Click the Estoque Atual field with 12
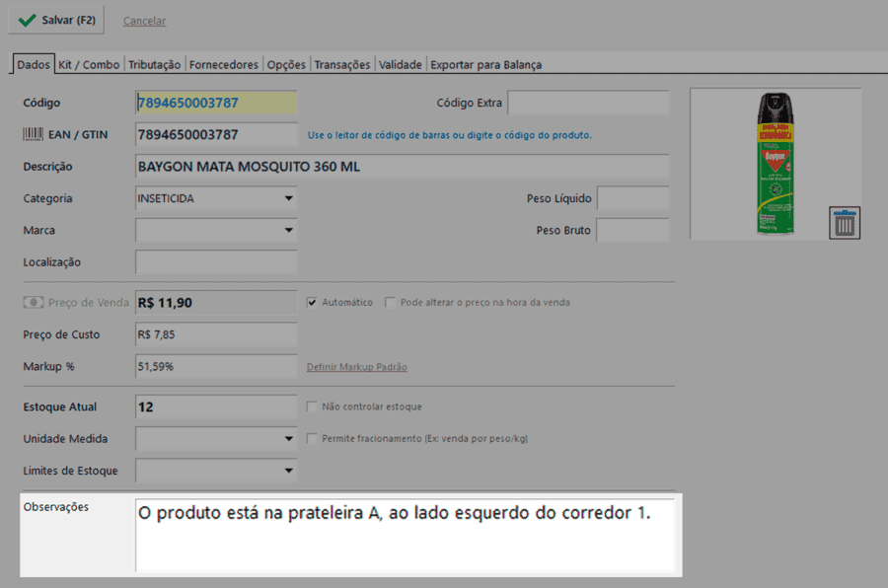 coord(216,406)
